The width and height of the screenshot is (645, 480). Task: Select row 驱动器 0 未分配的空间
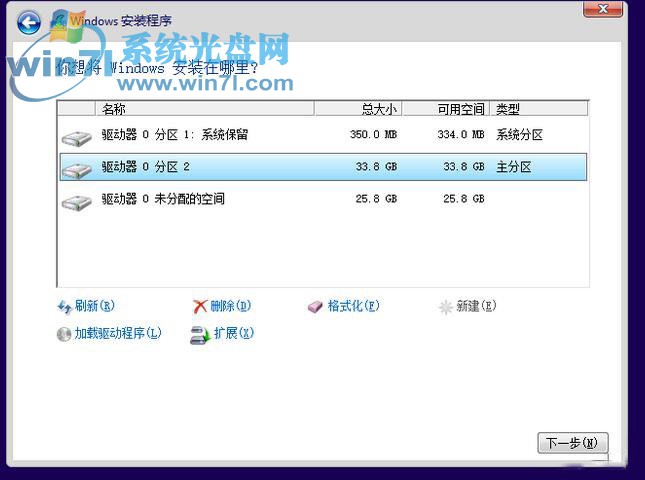(323, 199)
